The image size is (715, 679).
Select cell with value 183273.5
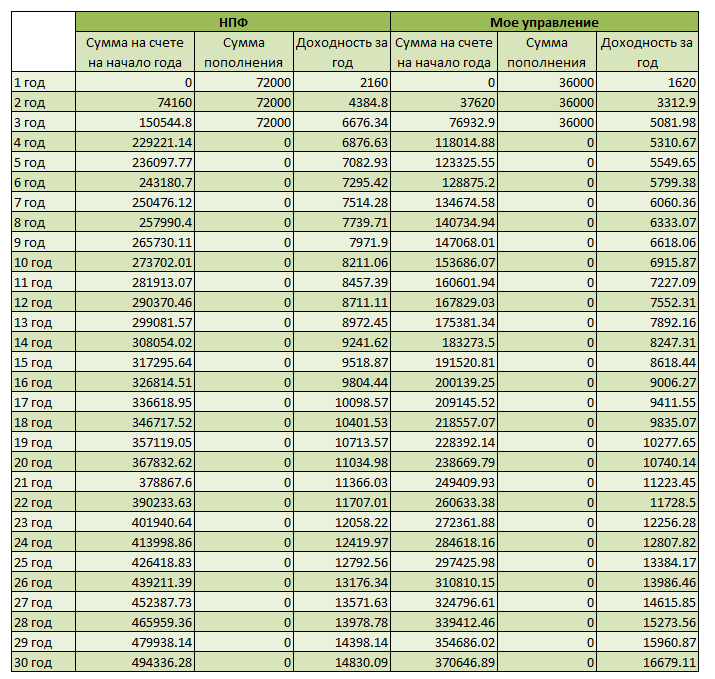444,342
